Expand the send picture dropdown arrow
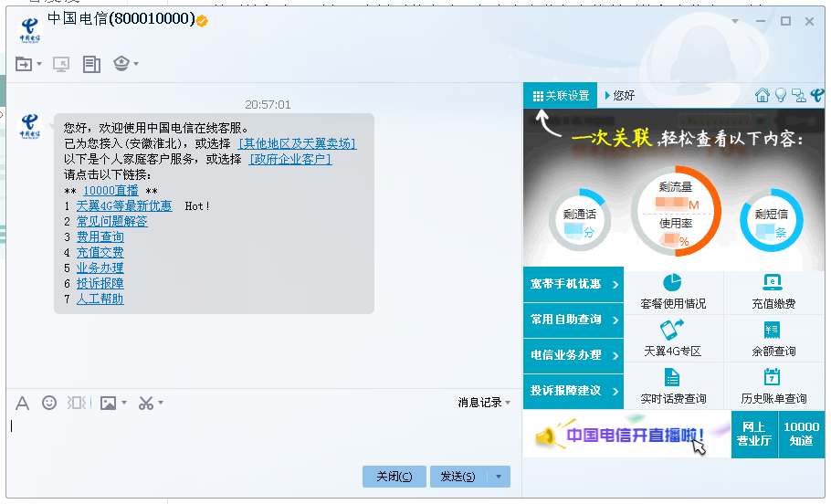 click(124, 403)
